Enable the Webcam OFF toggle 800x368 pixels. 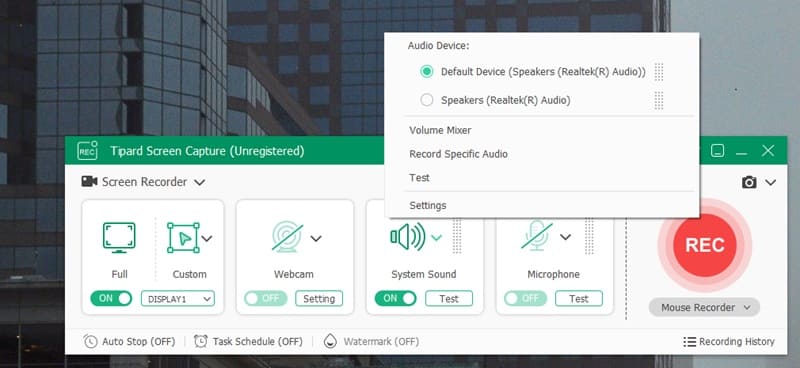pyautogui.click(x=265, y=299)
